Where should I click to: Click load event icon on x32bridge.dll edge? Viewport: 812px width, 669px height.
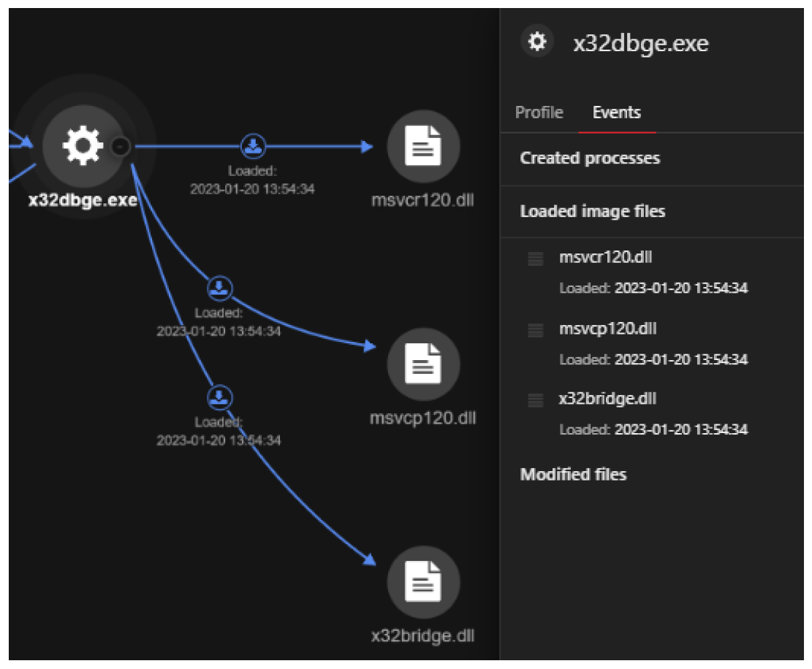point(221,398)
